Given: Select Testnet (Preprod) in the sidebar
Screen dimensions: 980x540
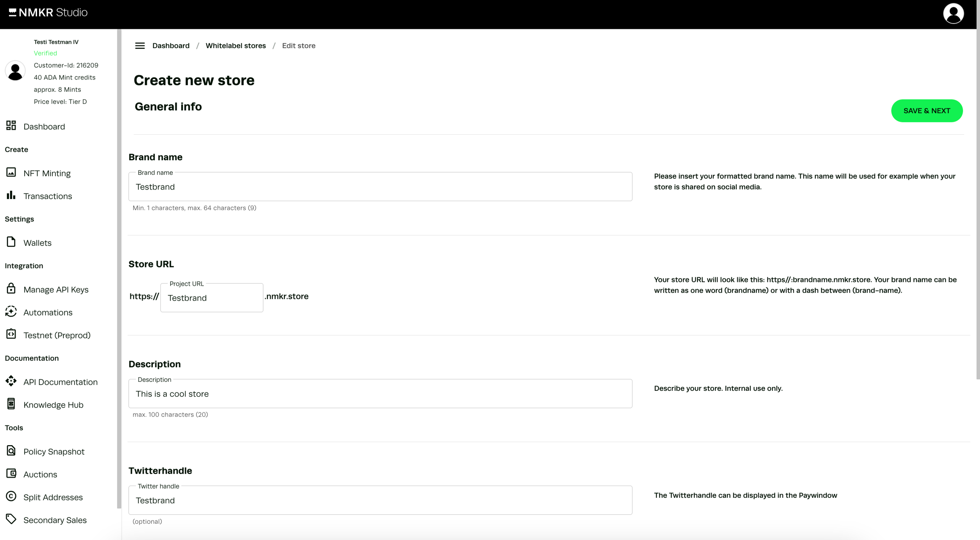Looking at the screenshot, I should coord(57,335).
